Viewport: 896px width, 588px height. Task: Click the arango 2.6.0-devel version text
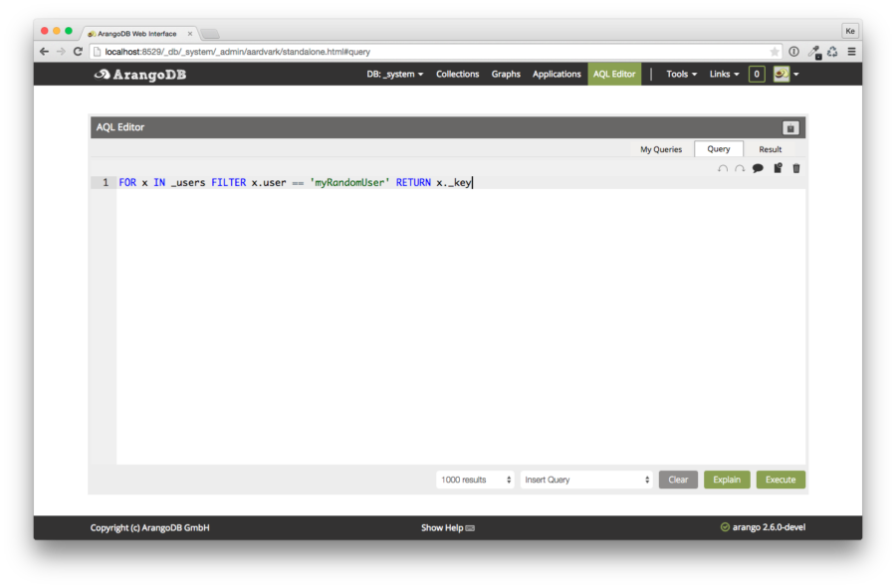tap(769, 527)
